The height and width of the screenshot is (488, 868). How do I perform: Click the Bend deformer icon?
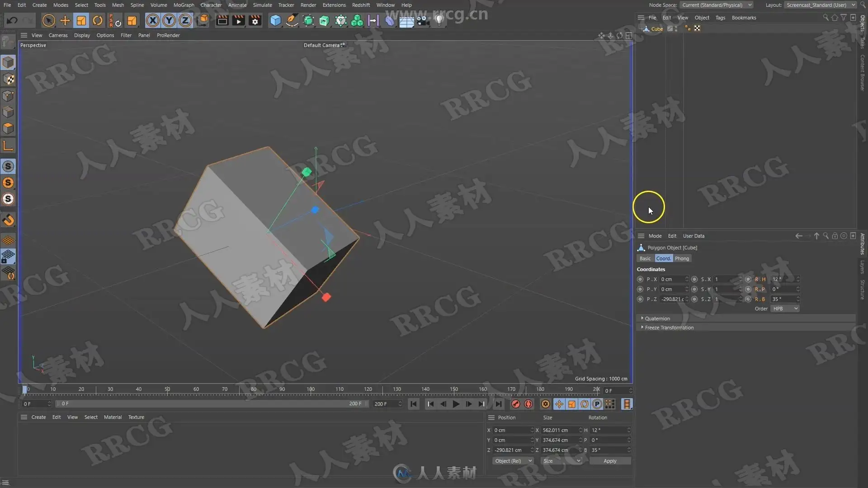pos(390,20)
